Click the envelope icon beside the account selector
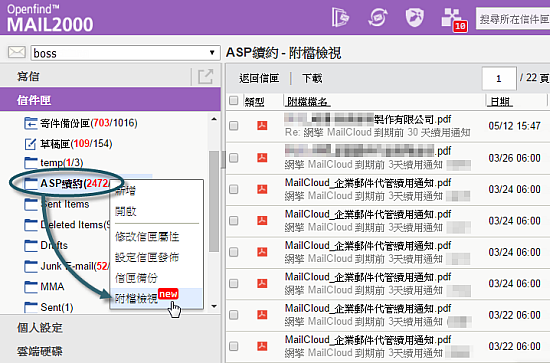Image resolution: width=550 pixels, height=363 pixels. coord(16,53)
